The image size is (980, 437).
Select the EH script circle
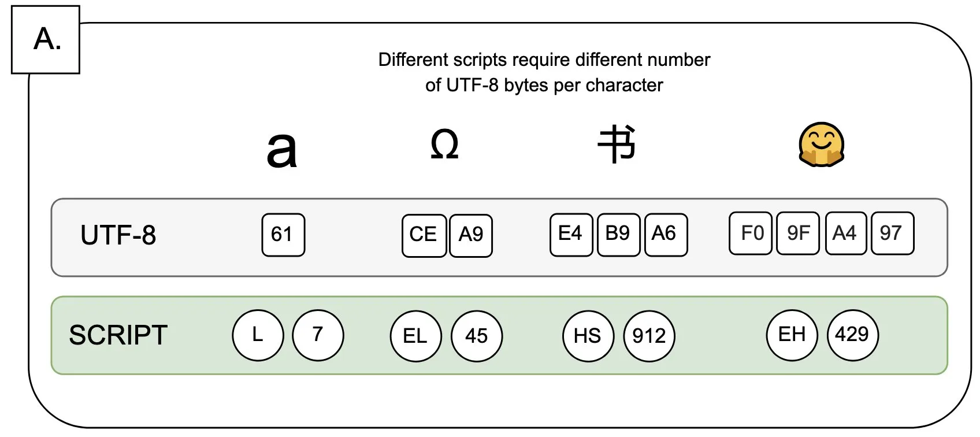(792, 335)
